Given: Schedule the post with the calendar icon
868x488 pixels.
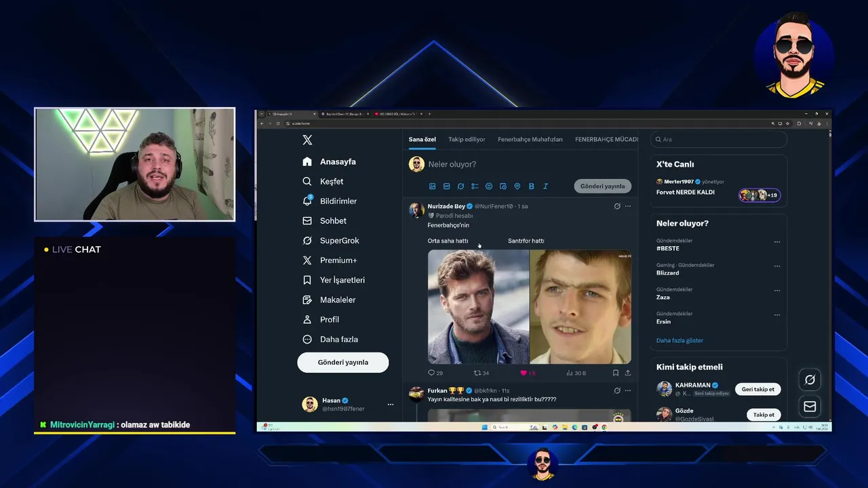Looking at the screenshot, I should (503, 186).
